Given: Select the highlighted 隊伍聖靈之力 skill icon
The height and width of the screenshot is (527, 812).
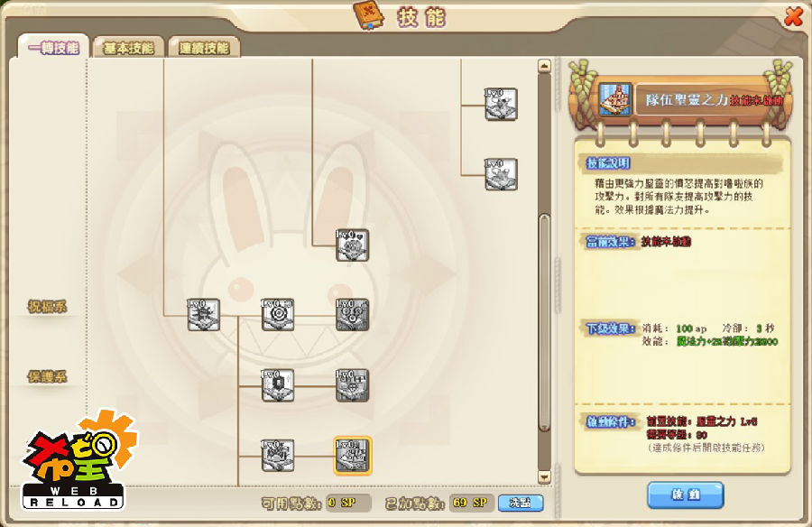Looking at the screenshot, I should pyautogui.click(x=352, y=456).
